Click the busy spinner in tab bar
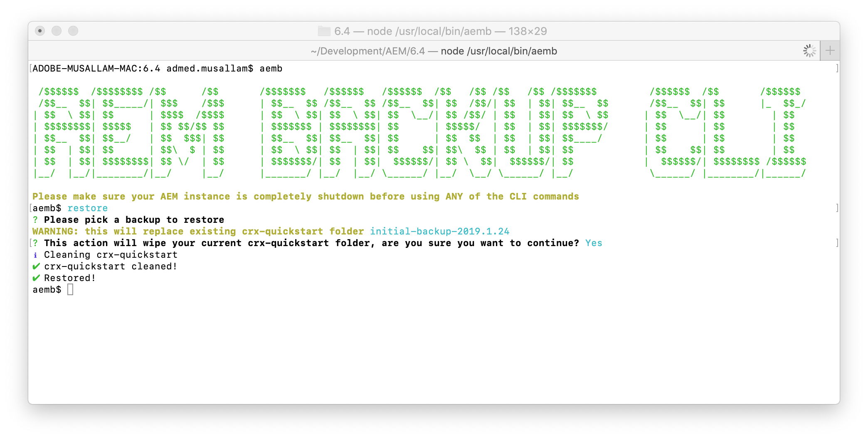Image resolution: width=868 pixels, height=439 pixels. pos(809,51)
